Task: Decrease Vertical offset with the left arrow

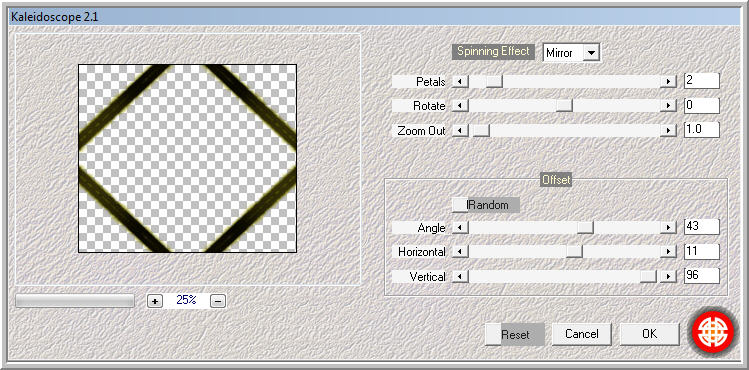Action: pyautogui.click(x=460, y=276)
